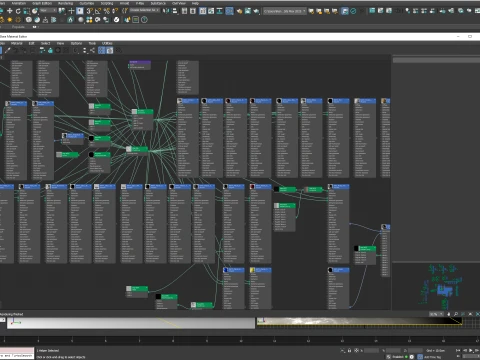
Task: Open the Material menu in Slate editor
Action: (17, 43)
